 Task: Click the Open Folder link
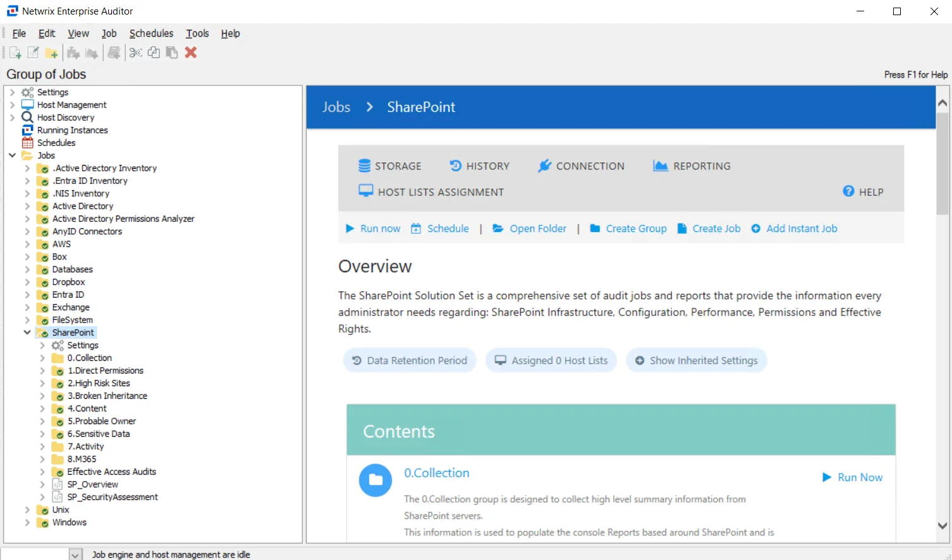tap(530, 228)
